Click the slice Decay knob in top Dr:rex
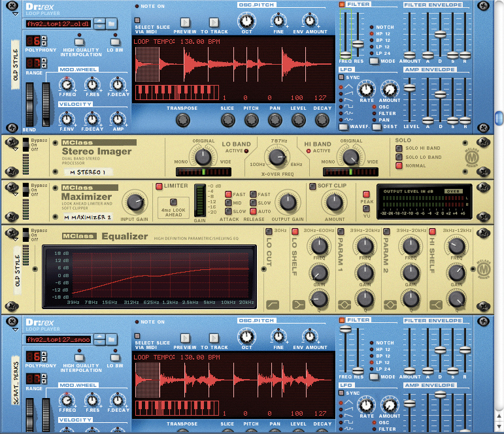 [322, 120]
